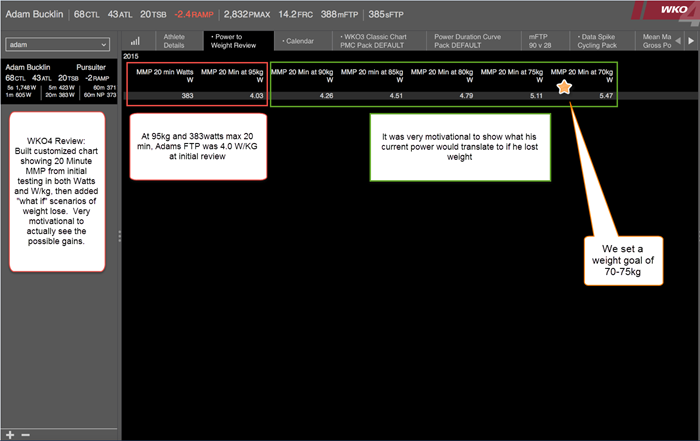This screenshot has width=700, height=441.
Task: Remove an athlete with the minus icon
Action: pyautogui.click(x=25, y=435)
